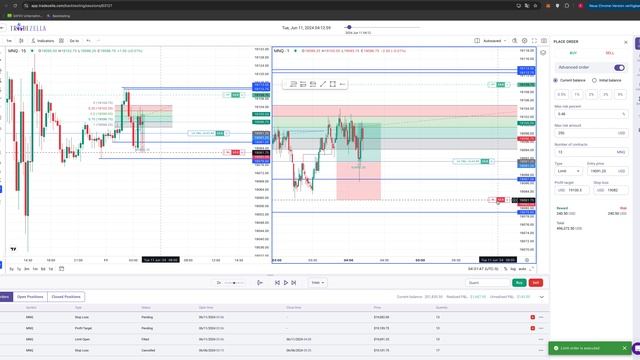Step back one bar in replay
The width and height of the screenshot is (640, 360).
pyautogui.click(x=277, y=282)
